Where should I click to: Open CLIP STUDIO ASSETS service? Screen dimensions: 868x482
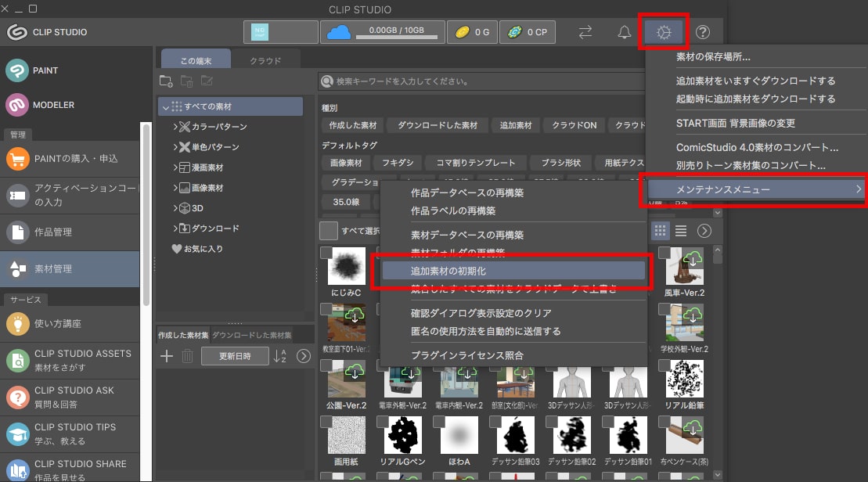[70, 360]
